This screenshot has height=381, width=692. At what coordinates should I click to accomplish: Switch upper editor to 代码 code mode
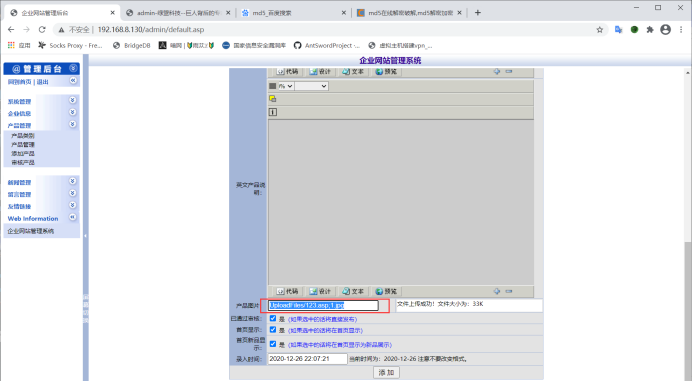[x=287, y=71]
